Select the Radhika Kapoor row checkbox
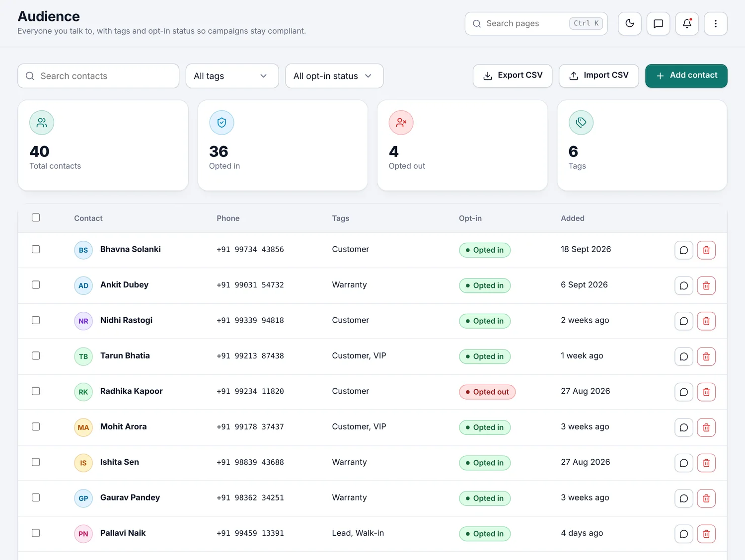 coord(36,391)
